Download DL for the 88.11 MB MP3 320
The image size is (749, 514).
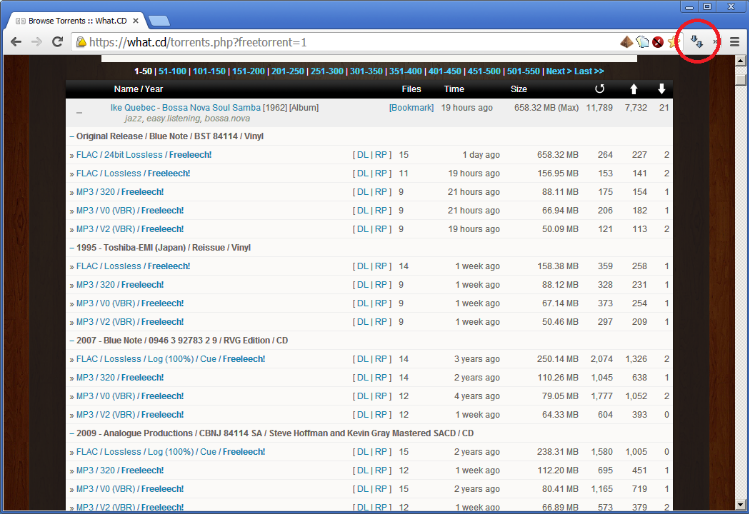363,192
